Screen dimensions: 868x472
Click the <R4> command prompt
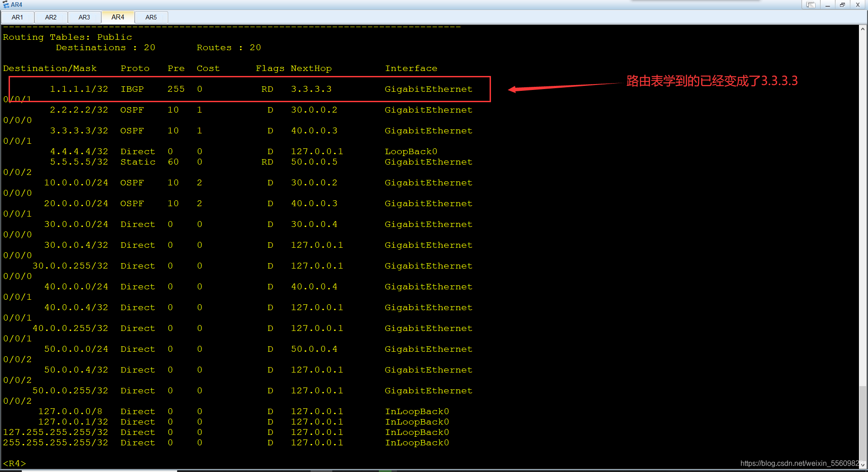click(14, 463)
